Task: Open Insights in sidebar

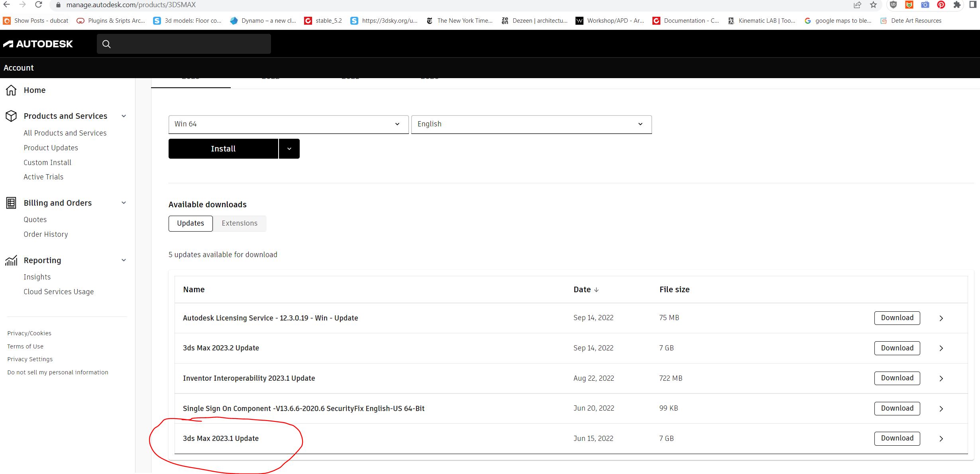Action: 37,277
